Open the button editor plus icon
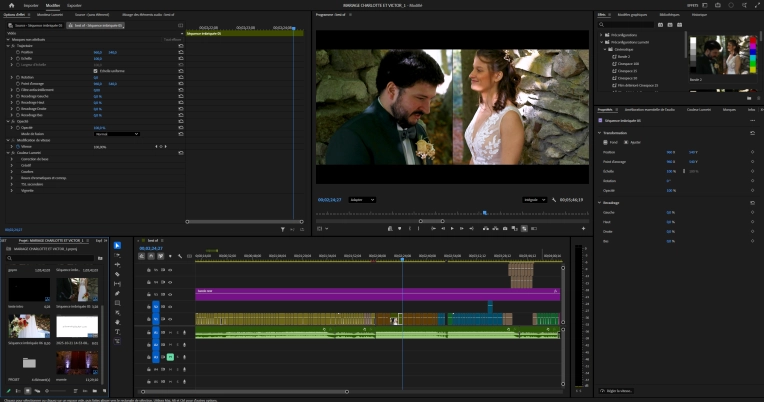 (583, 229)
